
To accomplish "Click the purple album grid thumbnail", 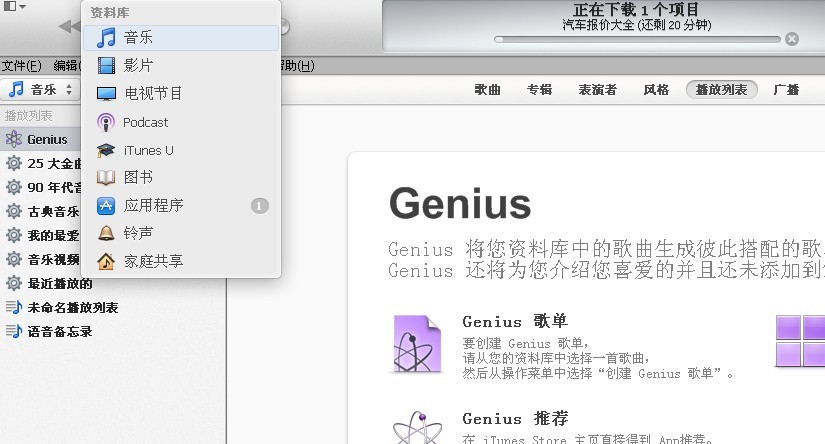I will click(800, 341).
